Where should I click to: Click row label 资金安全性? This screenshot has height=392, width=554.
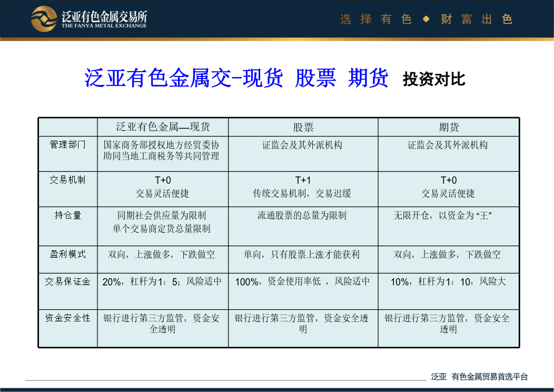67,318
